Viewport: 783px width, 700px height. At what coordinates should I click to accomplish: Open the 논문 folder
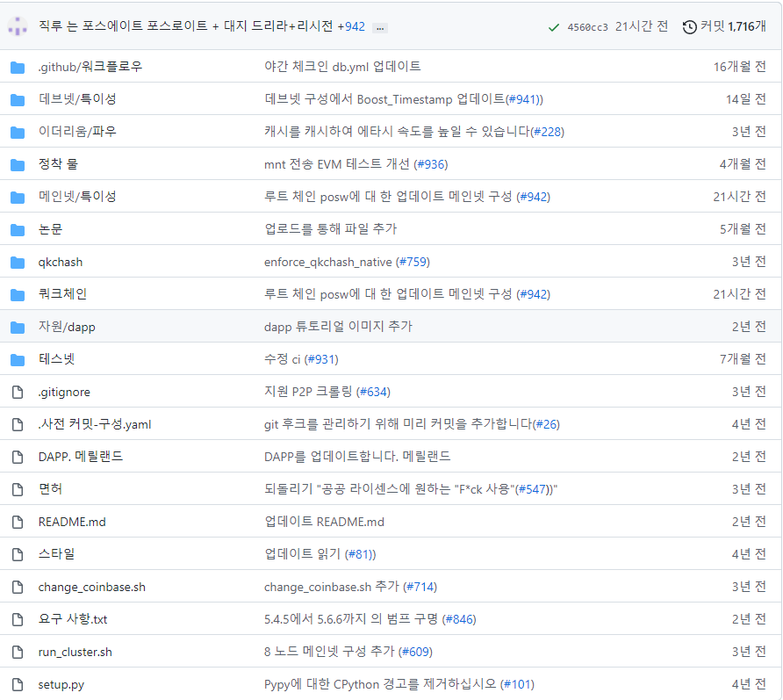tap(50, 229)
